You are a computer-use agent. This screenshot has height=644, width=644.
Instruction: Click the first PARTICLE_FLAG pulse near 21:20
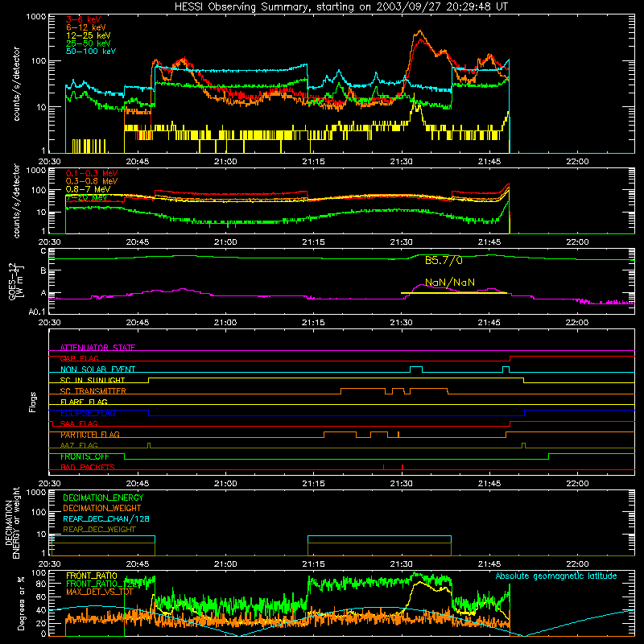point(340,435)
